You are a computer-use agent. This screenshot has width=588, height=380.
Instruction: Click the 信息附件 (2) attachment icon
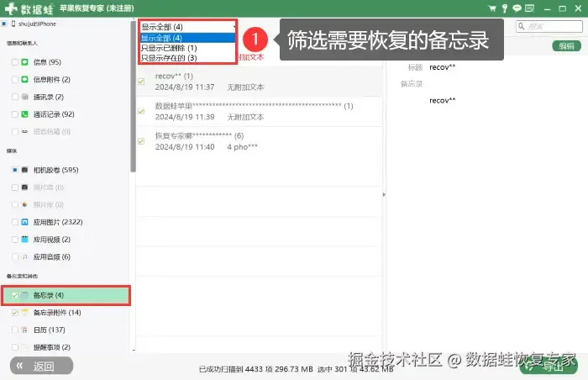[x=24, y=79]
